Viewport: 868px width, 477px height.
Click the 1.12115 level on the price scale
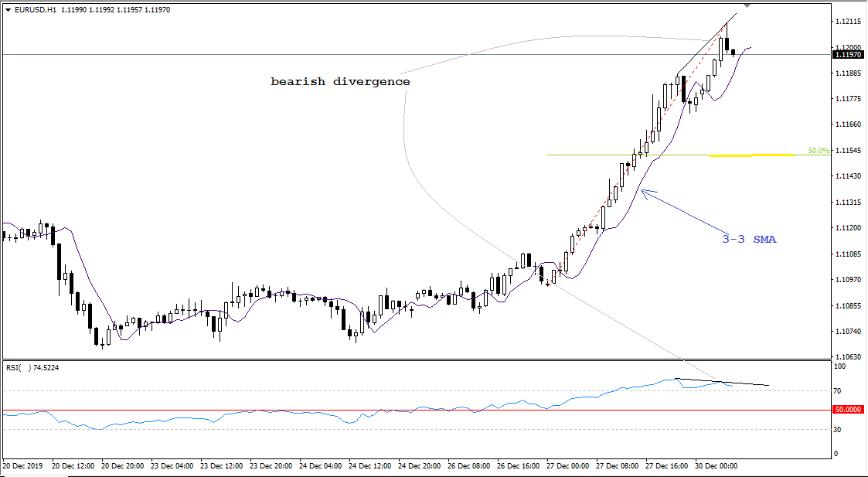848,22
